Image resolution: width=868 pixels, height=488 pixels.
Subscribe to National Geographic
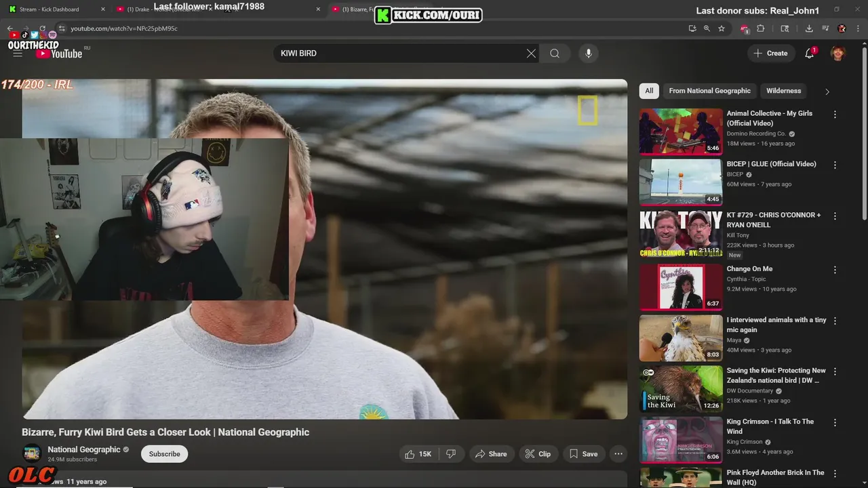coord(165,454)
